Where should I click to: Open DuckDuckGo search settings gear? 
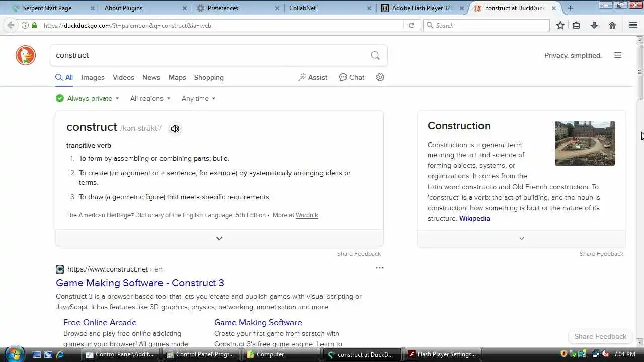click(380, 77)
